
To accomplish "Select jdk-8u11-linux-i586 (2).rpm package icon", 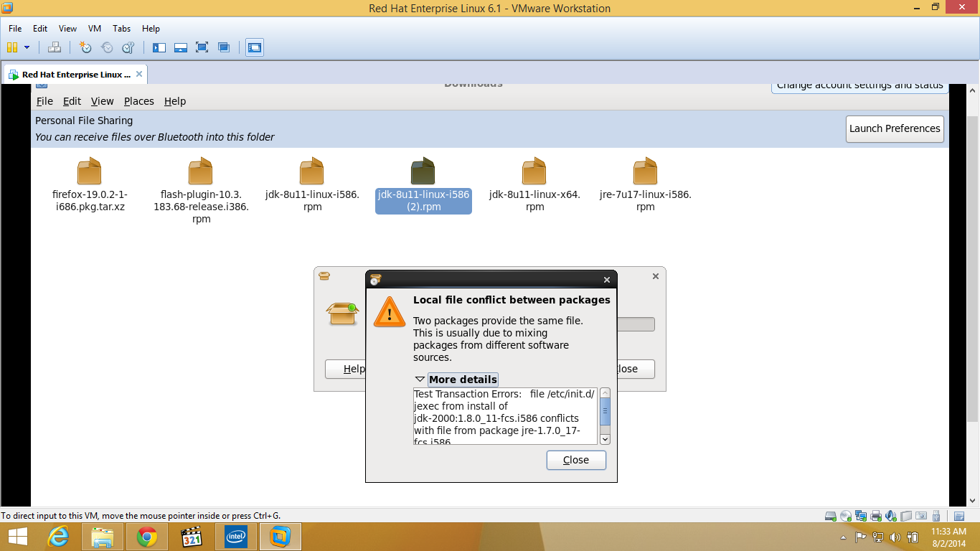I will tap(423, 171).
